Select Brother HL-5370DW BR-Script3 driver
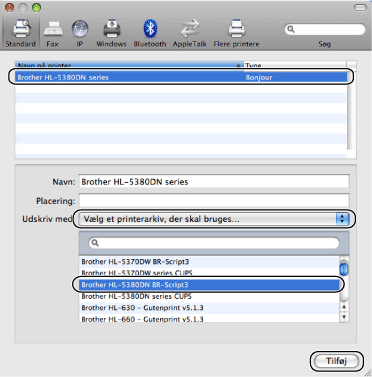The height and width of the screenshot is (377, 372). pos(210,262)
